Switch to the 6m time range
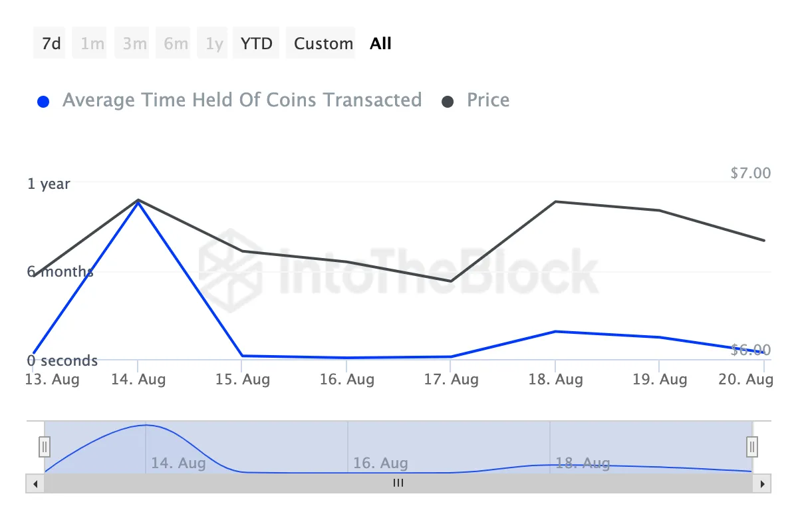Image resolution: width=798 pixels, height=532 pixels. pyautogui.click(x=176, y=44)
